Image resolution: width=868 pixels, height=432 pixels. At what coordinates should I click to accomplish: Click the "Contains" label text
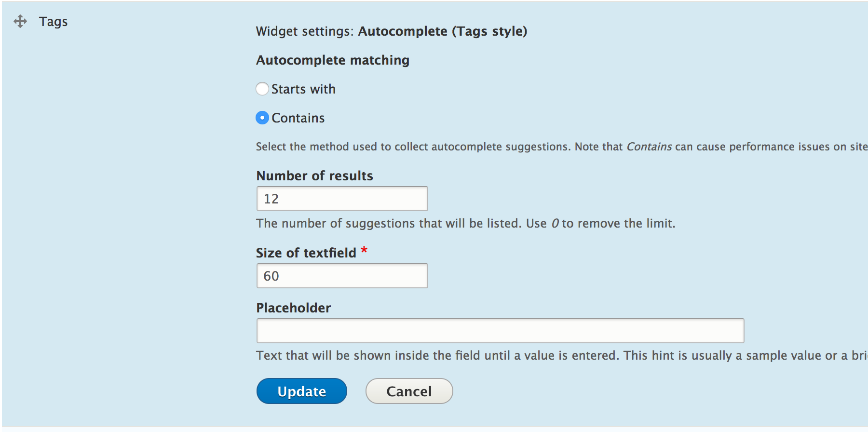[x=298, y=118]
